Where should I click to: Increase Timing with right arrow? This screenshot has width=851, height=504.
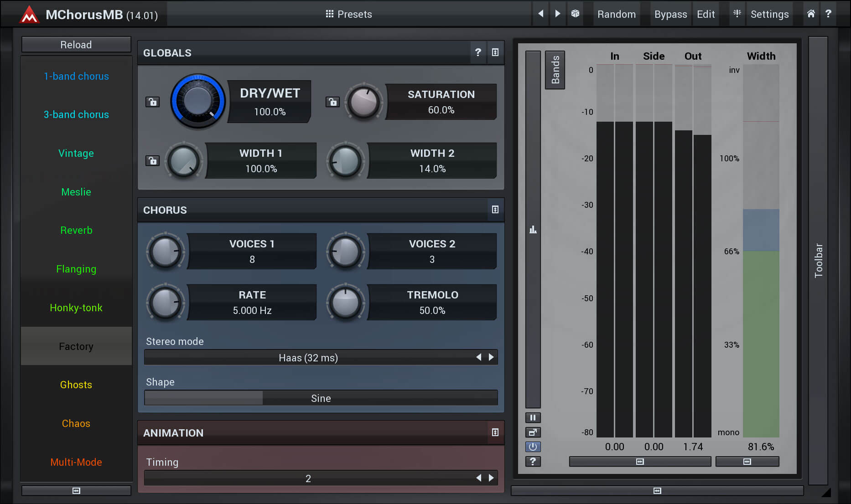491,478
